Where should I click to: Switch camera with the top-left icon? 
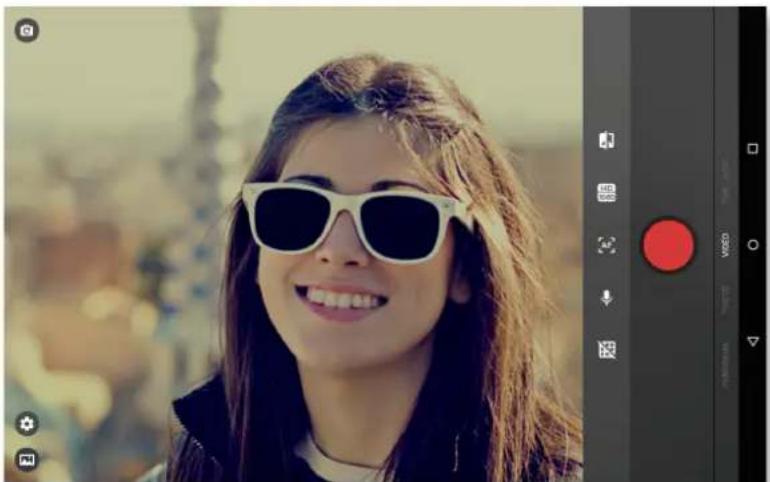coord(27,30)
